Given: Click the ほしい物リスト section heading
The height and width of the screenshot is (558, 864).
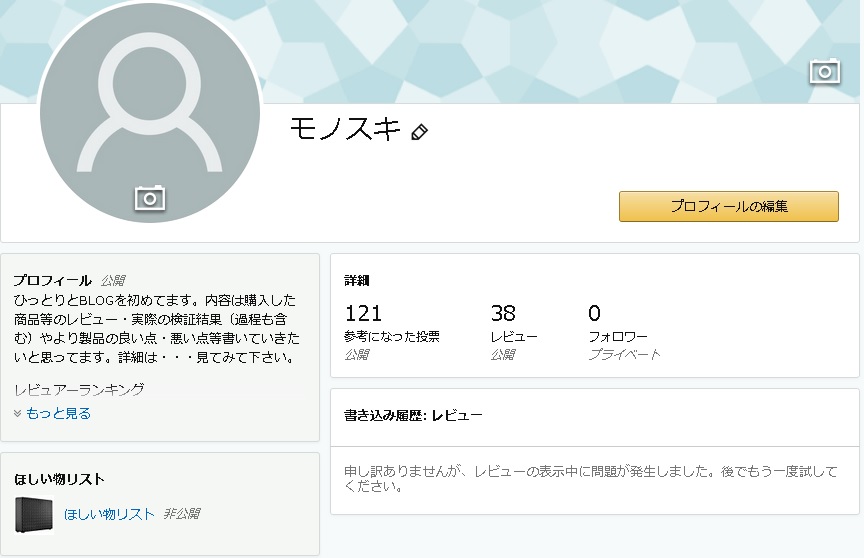Looking at the screenshot, I should coord(59,480).
